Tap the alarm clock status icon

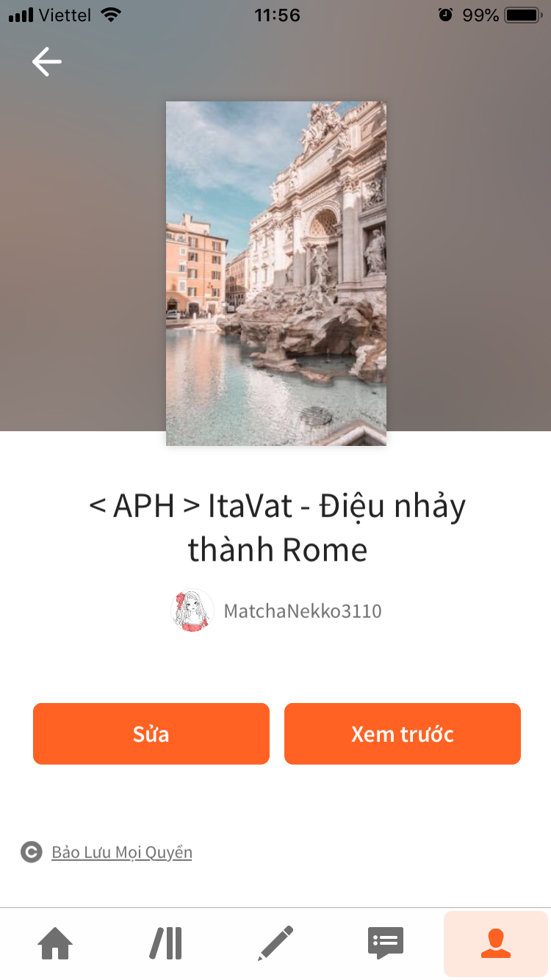[445, 15]
